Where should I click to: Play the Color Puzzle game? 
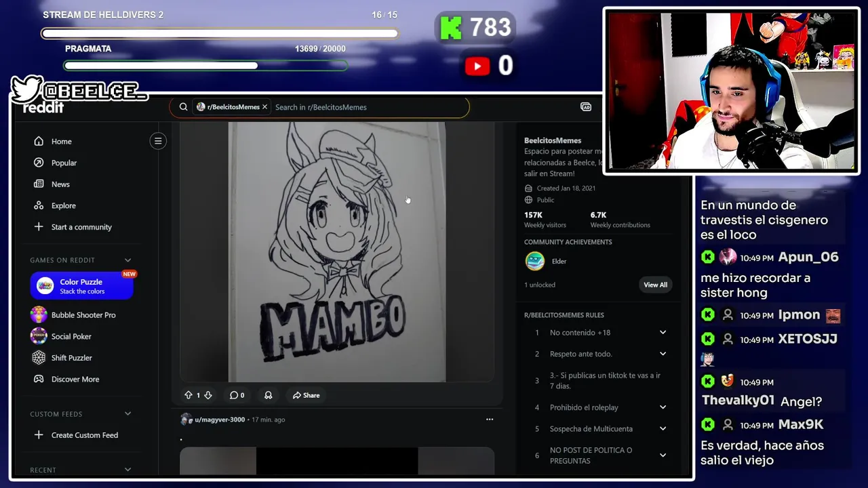tap(81, 286)
